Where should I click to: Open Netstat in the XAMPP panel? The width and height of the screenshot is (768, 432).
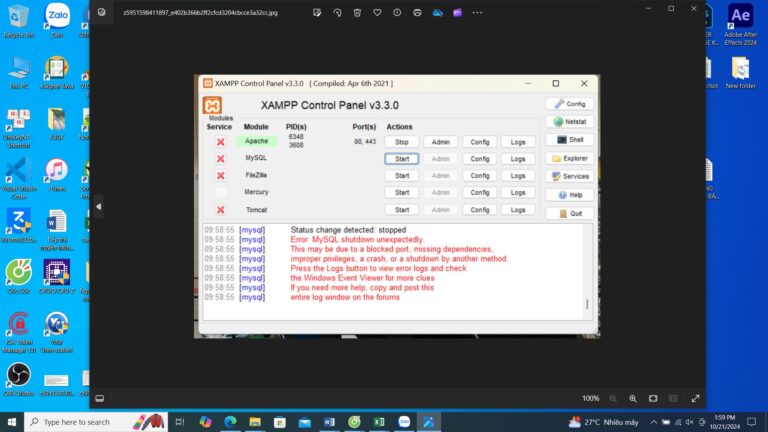570,121
